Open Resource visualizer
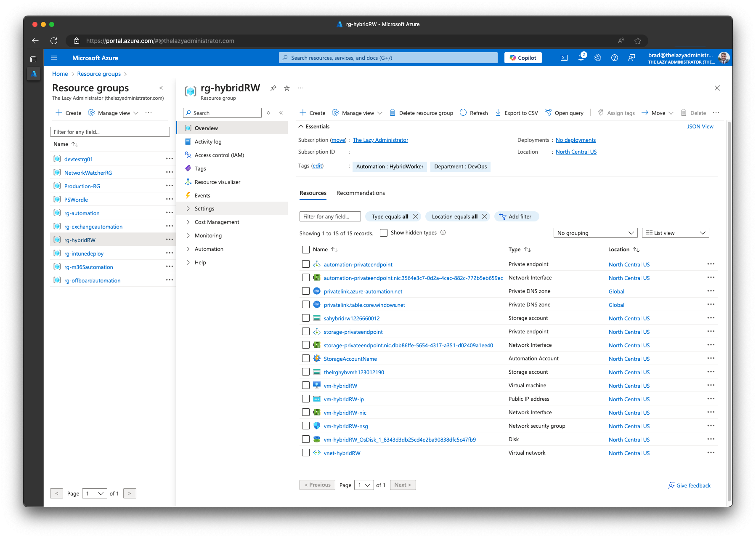This screenshot has height=538, width=756. pos(232,182)
